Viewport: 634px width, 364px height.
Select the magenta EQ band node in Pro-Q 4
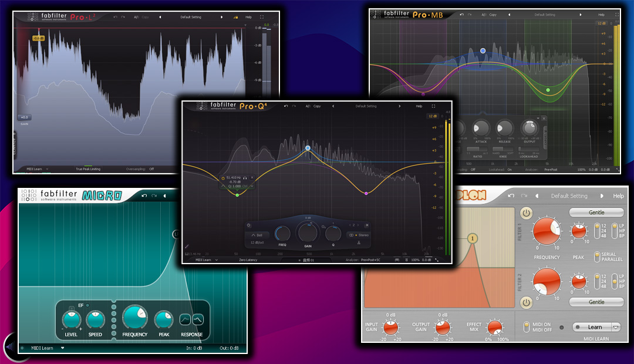pyautogui.click(x=366, y=193)
